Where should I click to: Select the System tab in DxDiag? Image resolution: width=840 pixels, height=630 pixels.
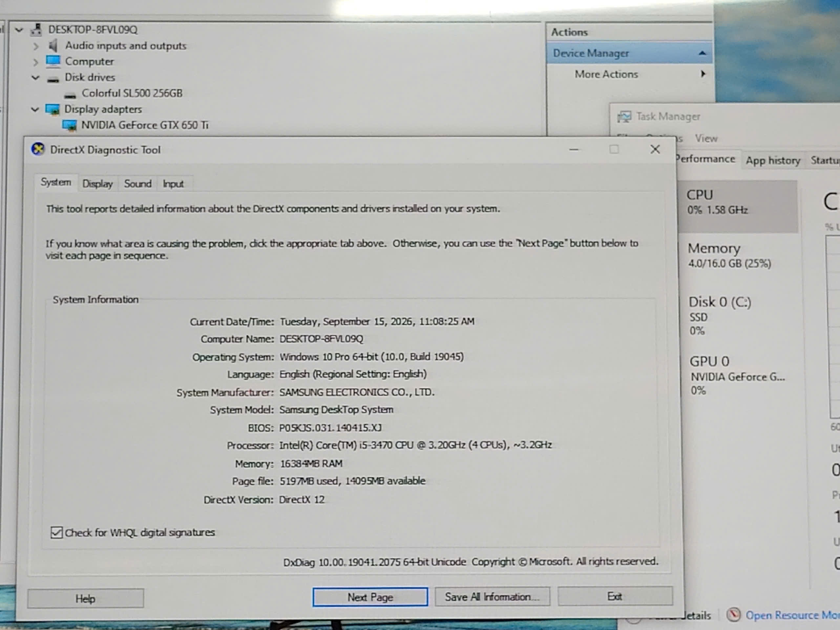pyautogui.click(x=56, y=183)
